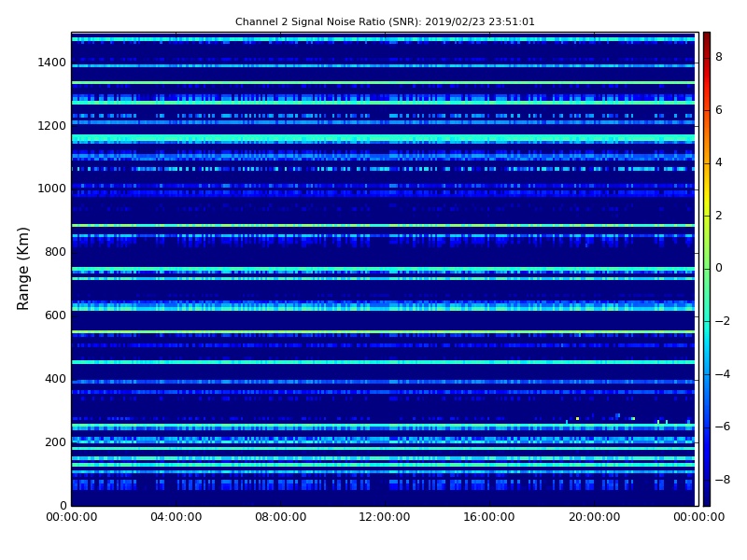Click the 1400 range tick label

point(51,63)
